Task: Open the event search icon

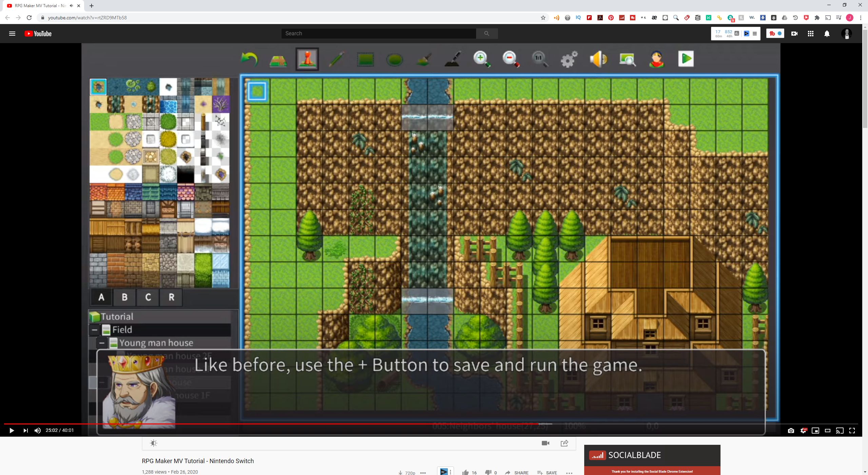Action: [627, 59]
